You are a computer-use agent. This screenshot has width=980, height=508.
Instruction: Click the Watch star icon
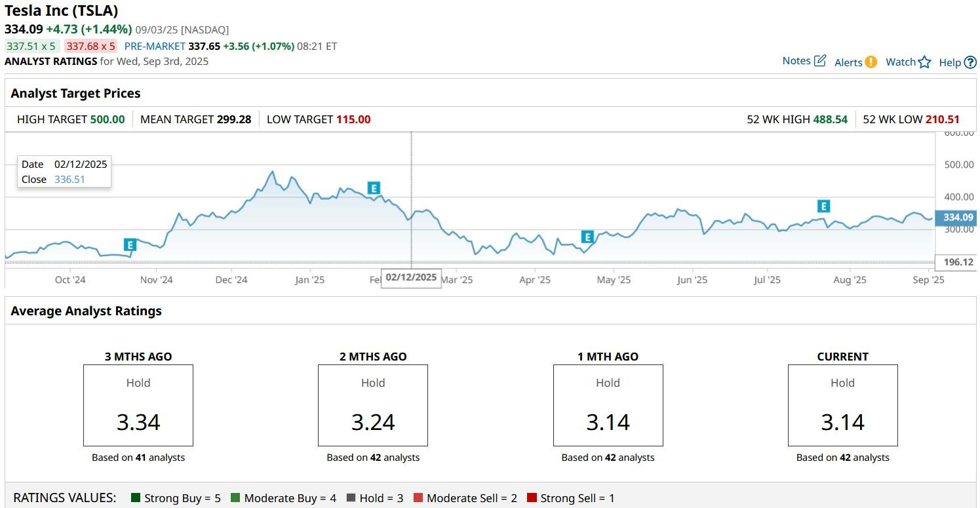click(x=924, y=62)
